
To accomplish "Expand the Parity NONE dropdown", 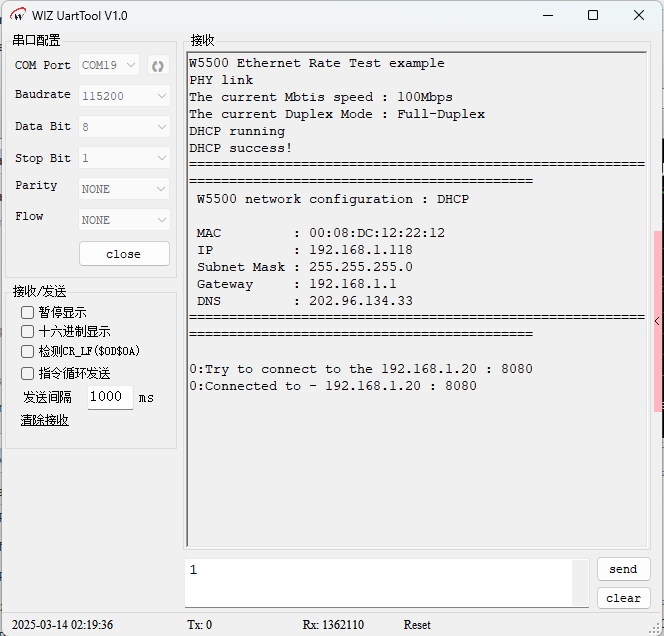I will (x=124, y=189).
